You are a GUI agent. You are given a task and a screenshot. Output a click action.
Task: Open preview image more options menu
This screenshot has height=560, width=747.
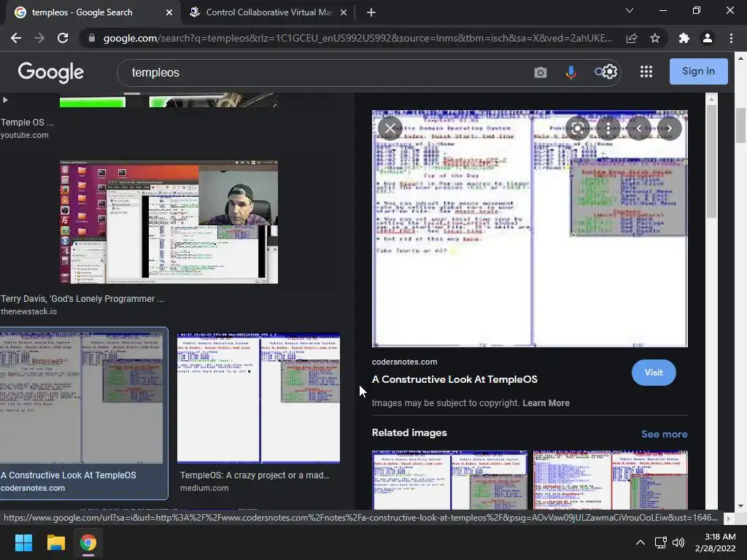pos(608,128)
